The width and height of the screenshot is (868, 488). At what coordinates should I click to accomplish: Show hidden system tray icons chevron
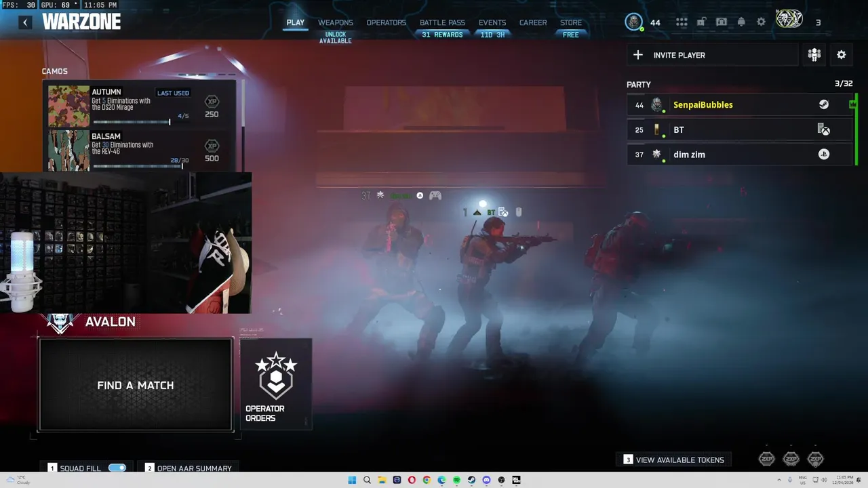(779, 480)
